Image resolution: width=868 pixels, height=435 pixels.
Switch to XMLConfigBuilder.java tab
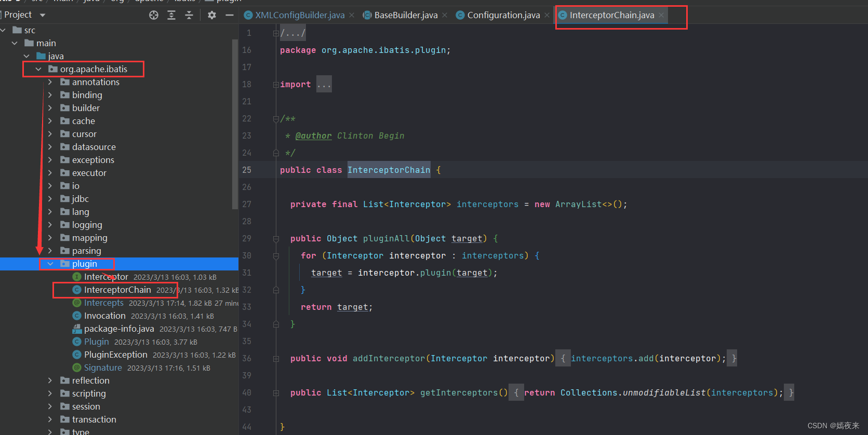(x=300, y=15)
